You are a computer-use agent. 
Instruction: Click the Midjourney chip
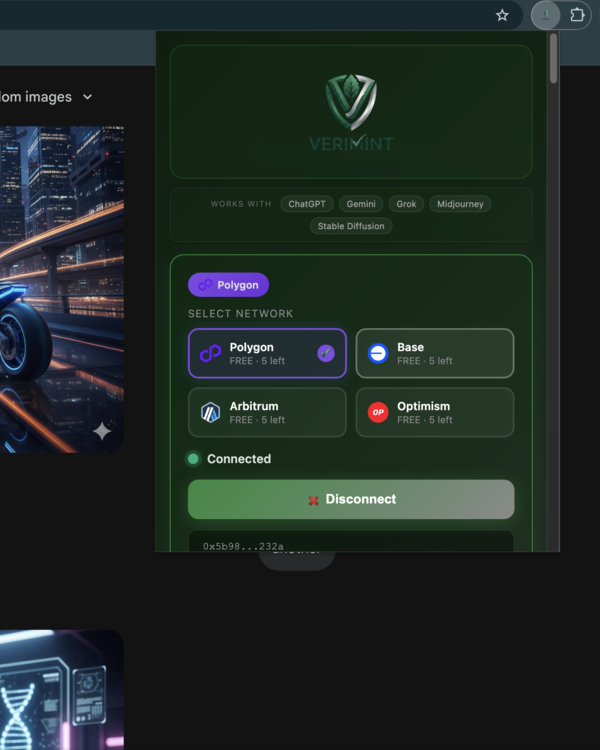tap(460, 204)
